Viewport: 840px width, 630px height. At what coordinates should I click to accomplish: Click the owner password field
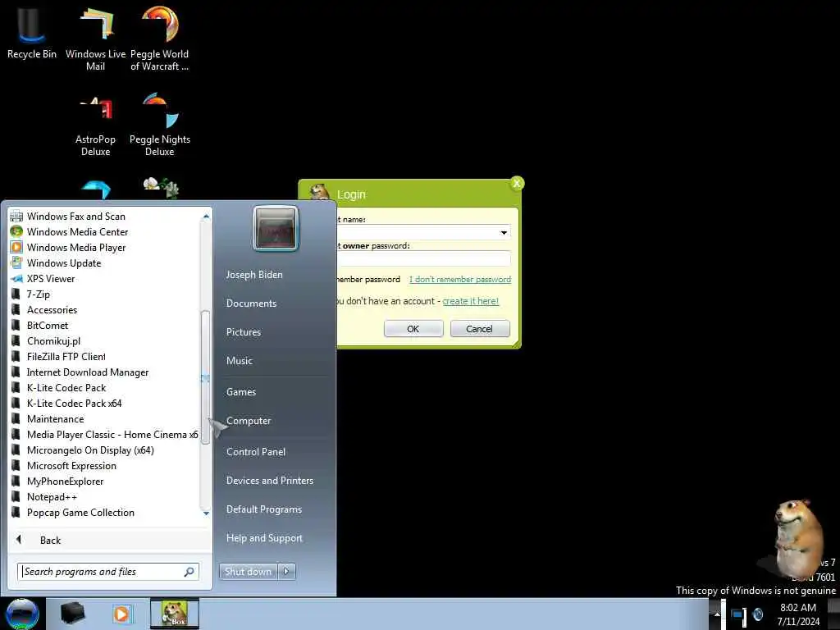pos(422,259)
